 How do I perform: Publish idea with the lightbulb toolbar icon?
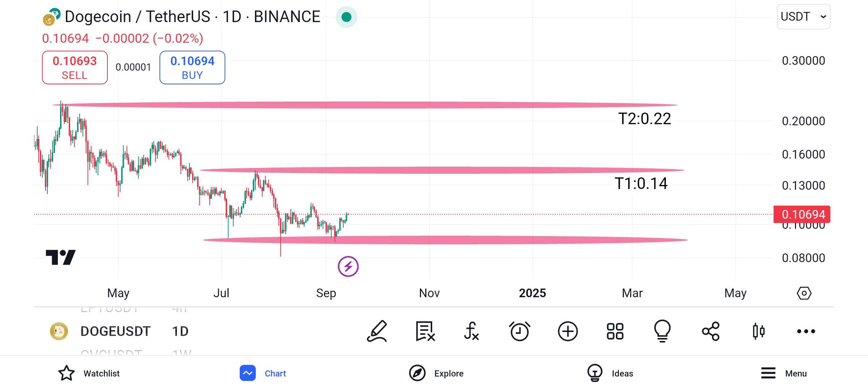click(663, 331)
